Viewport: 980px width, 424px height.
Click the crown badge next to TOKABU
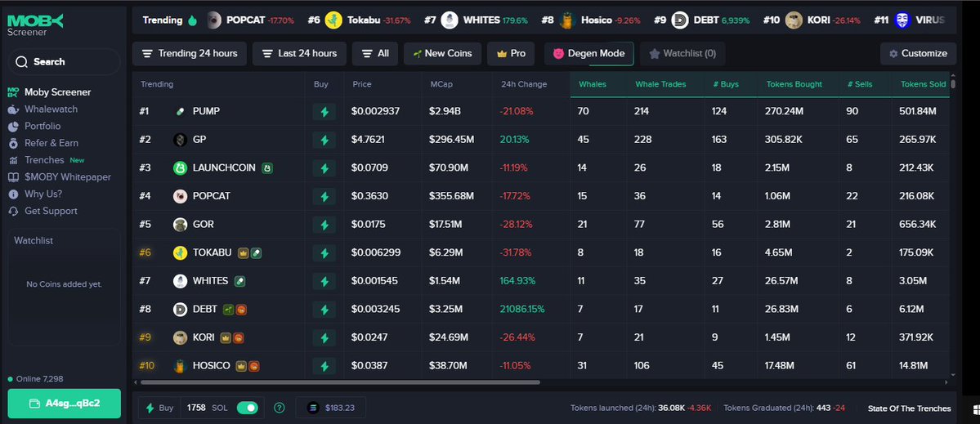[243, 253]
